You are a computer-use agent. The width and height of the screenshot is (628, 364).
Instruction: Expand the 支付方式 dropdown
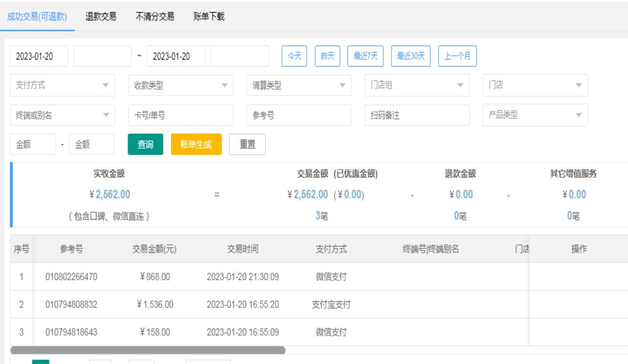62,85
